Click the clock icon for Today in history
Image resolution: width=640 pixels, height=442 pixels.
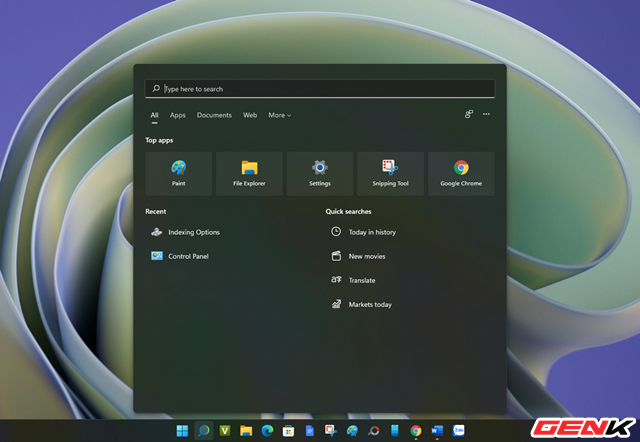pos(336,232)
